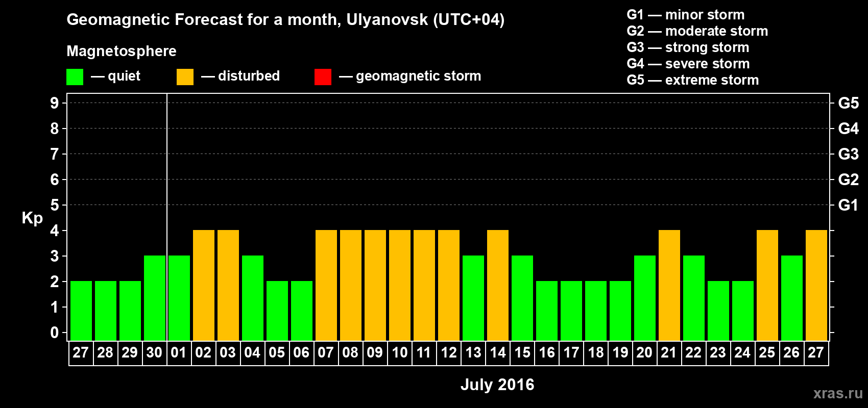Click the orange bar for date 12
The image size is (868, 408).
(449, 286)
